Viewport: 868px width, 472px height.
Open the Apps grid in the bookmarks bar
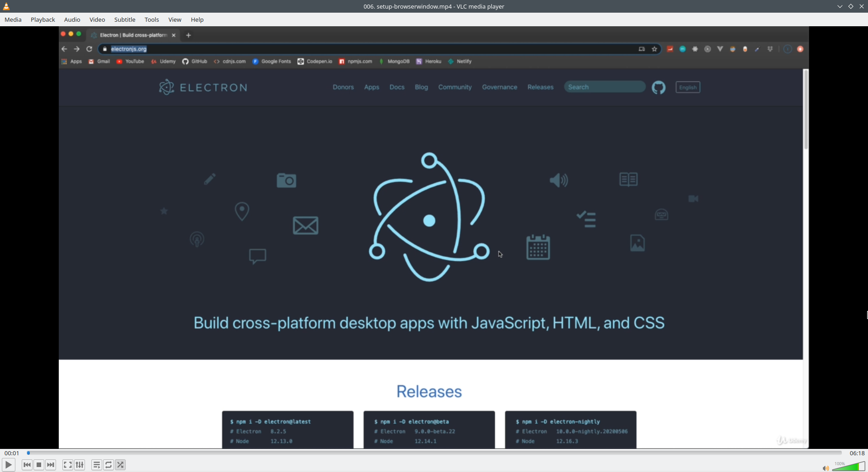tap(64, 62)
